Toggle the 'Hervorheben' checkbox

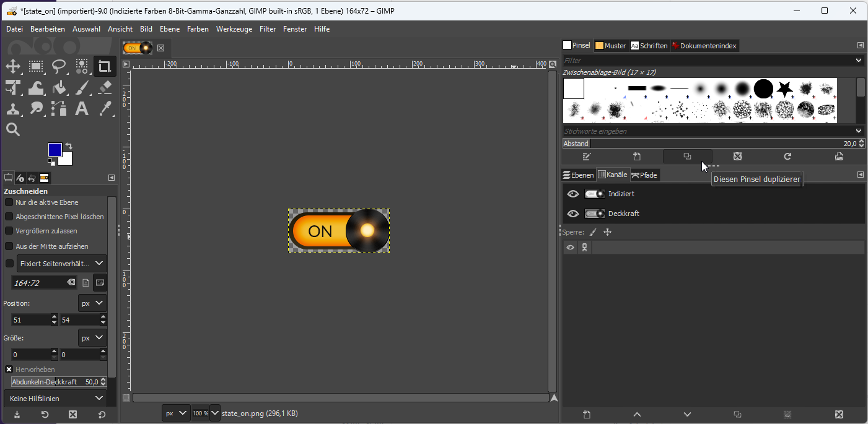tap(9, 370)
